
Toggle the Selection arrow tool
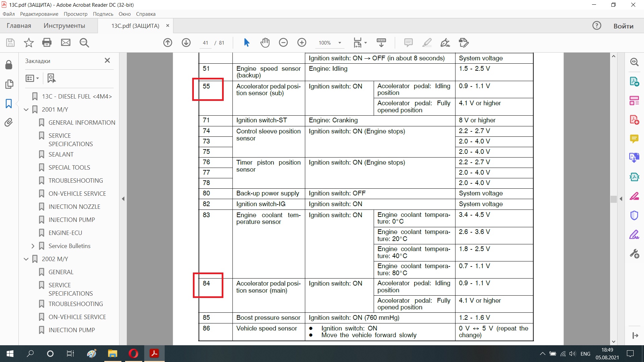247,43
